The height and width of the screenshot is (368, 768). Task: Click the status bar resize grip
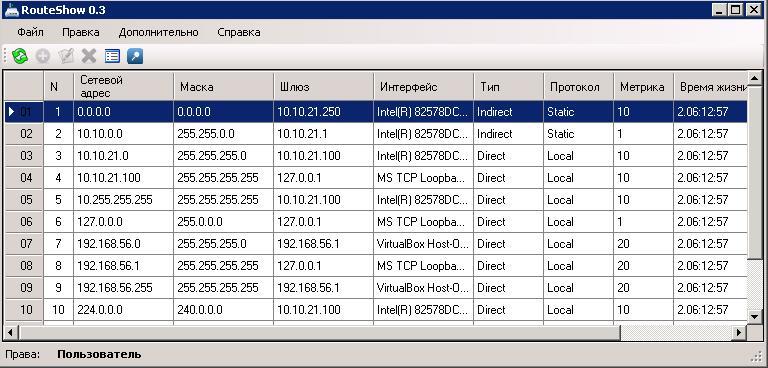point(756,356)
